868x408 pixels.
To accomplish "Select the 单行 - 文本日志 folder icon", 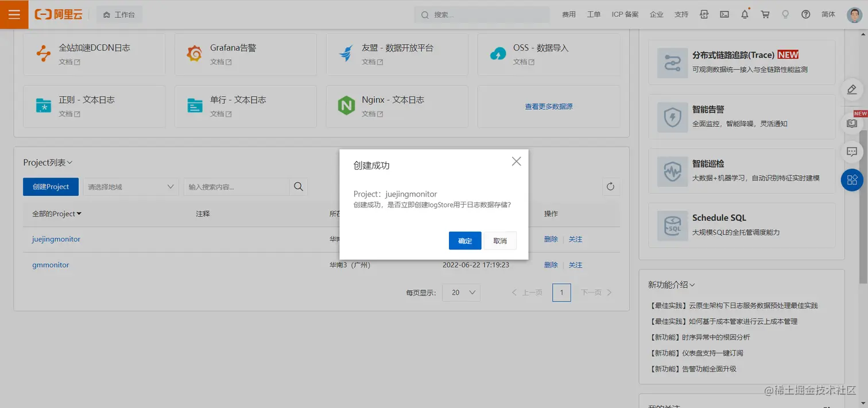I will click(195, 106).
